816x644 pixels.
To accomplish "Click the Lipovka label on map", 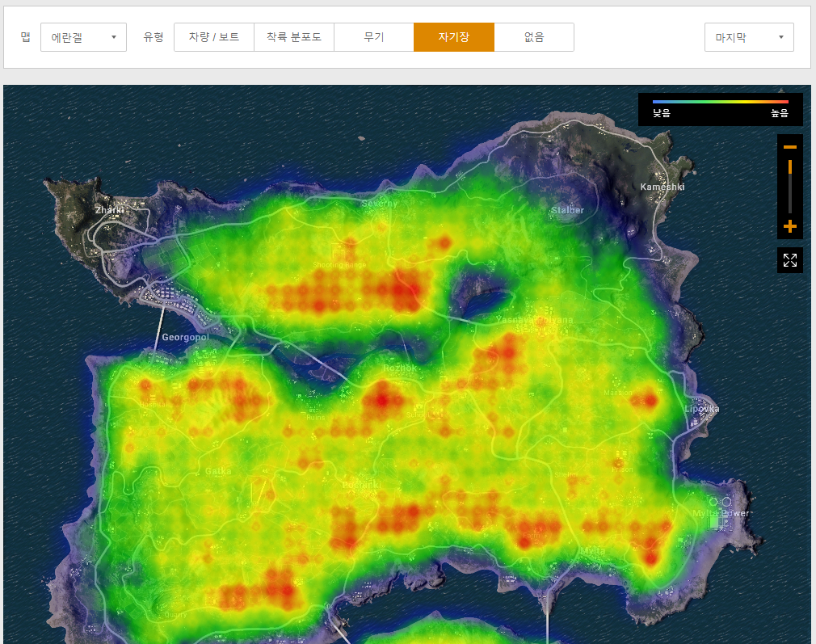I will 701,409.
